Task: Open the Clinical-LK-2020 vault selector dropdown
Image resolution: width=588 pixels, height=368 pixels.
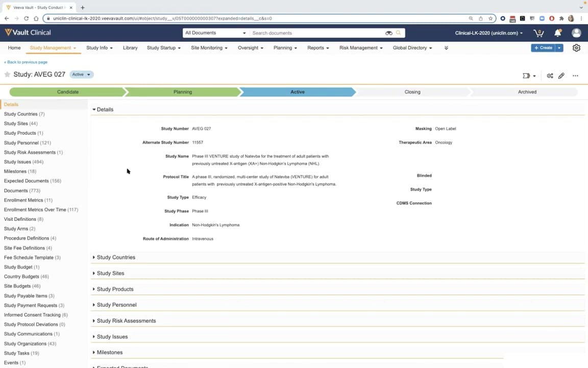Action: tap(488, 33)
